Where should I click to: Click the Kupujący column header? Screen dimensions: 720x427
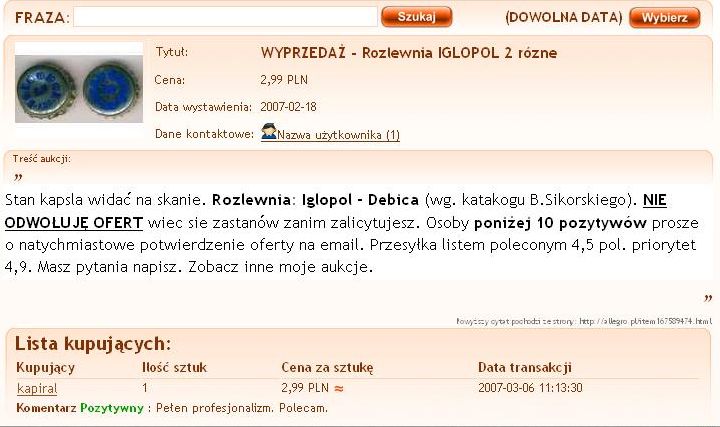click(46, 368)
